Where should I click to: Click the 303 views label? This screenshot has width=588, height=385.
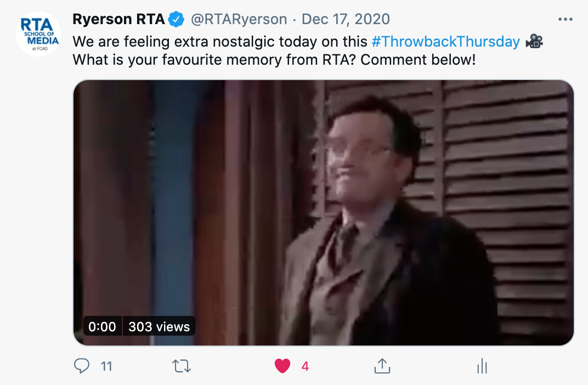tap(159, 326)
